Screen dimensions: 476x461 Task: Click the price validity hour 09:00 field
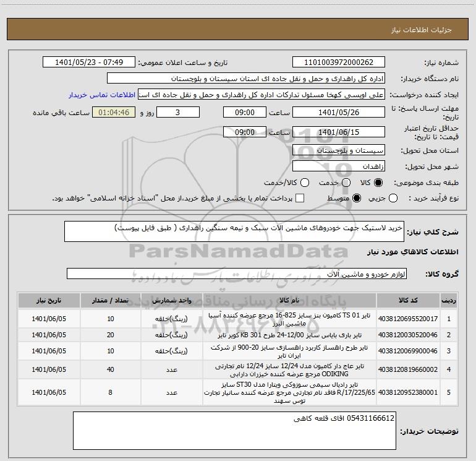coord(245,132)
